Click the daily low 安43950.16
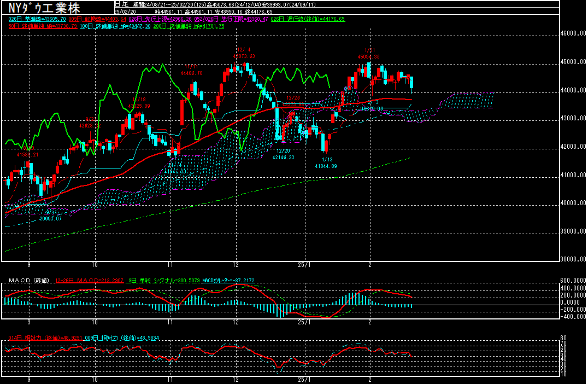The image size is (588, 384). coord(228,11)
